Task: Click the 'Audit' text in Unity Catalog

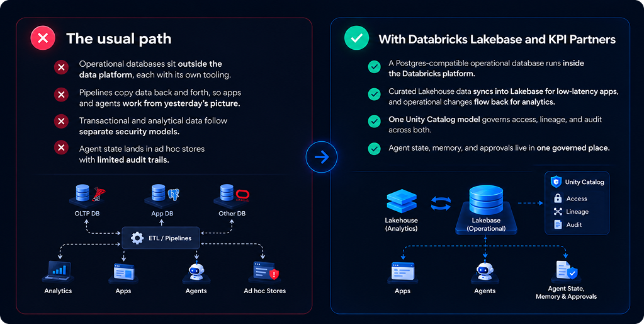Action: (x=574, y=225)
